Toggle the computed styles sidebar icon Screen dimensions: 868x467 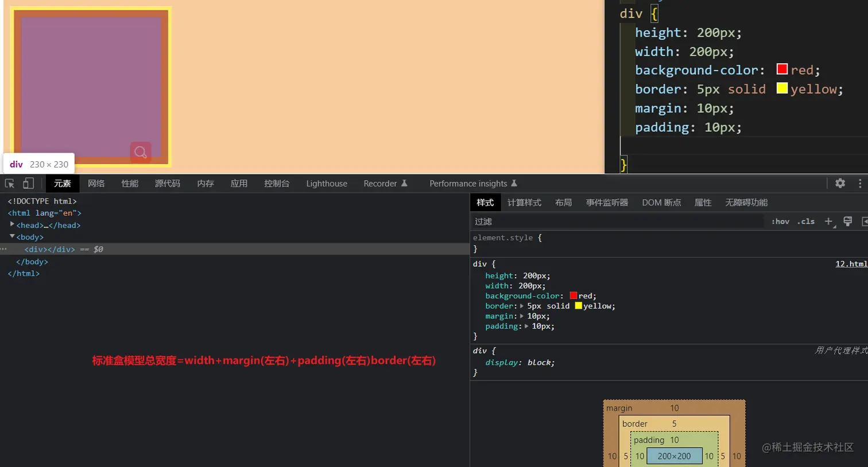[865, 221]
